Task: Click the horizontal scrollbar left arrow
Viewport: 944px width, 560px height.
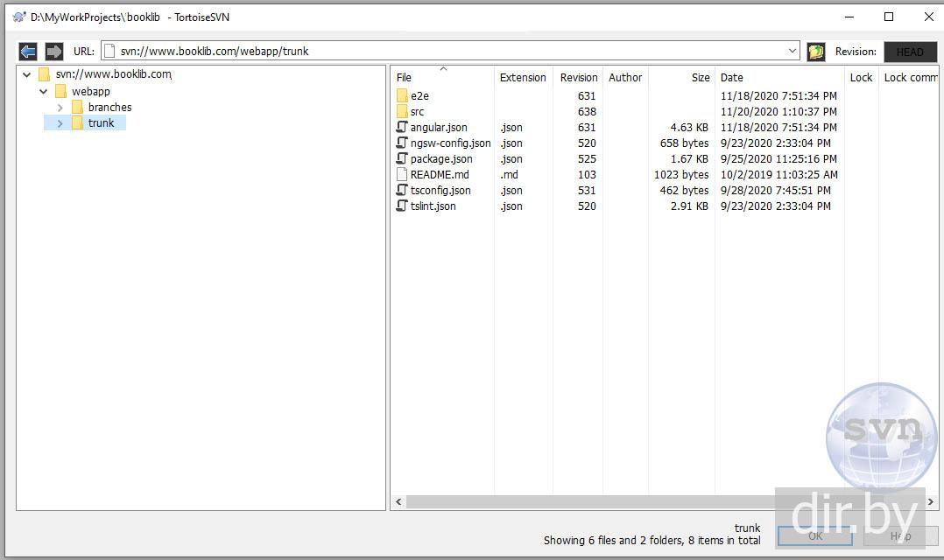Action: (x=398, y=501)
